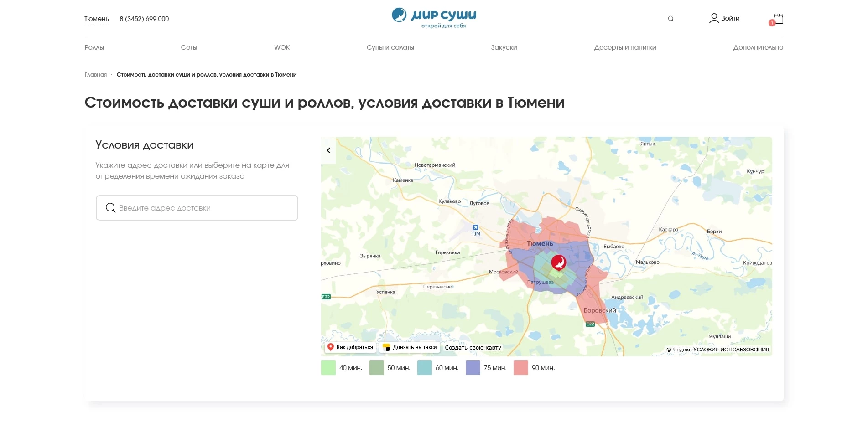The height and width of the screenshot is (422, 868).
Task: Select the green 40 мин. legend swatch
Action: click(x=328, y=367)
